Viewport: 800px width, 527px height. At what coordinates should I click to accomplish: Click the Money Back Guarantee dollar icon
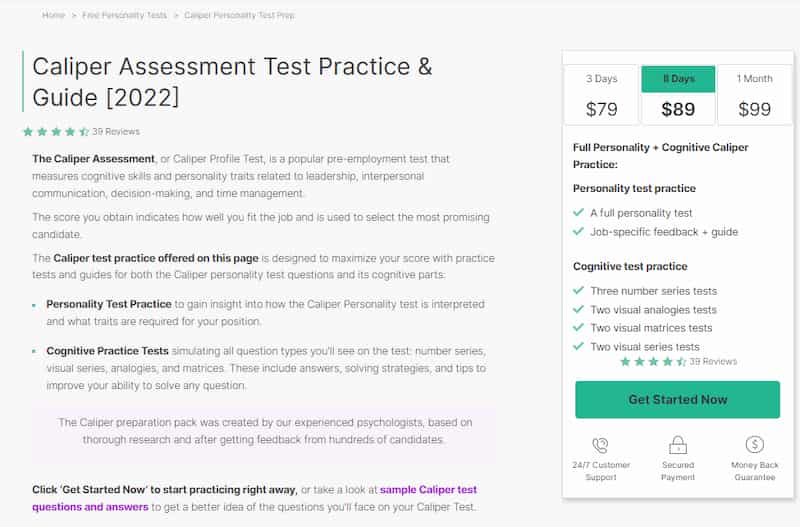point(754,444)
